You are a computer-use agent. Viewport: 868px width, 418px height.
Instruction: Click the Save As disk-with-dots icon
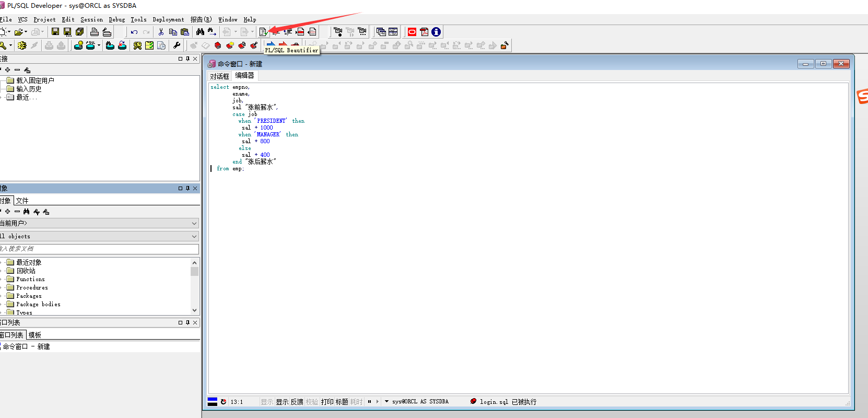[67, 32]
